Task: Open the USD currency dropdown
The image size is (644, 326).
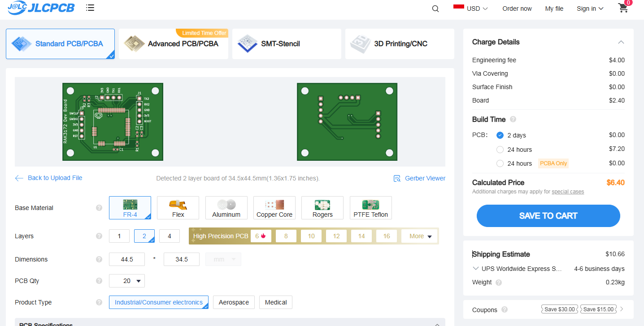Action: pyautogui.click(x=477, y=9)
